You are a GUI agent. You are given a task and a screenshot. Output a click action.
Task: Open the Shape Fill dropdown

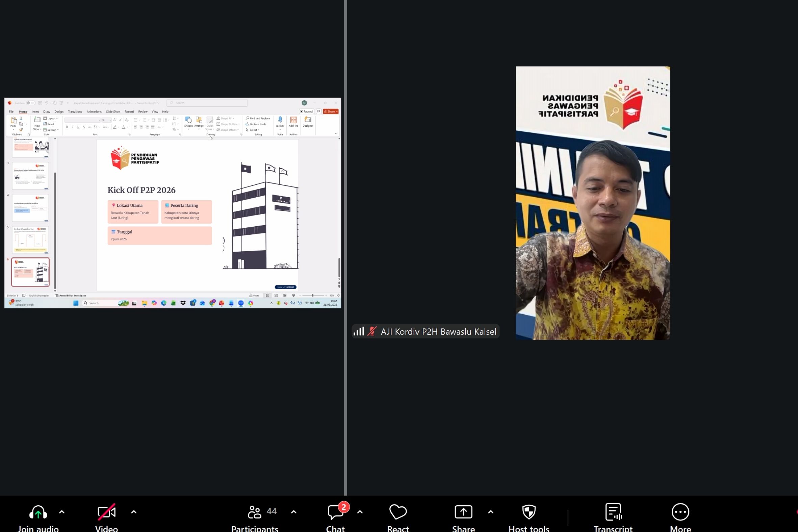pyautogui.click(x=226, y=119)
